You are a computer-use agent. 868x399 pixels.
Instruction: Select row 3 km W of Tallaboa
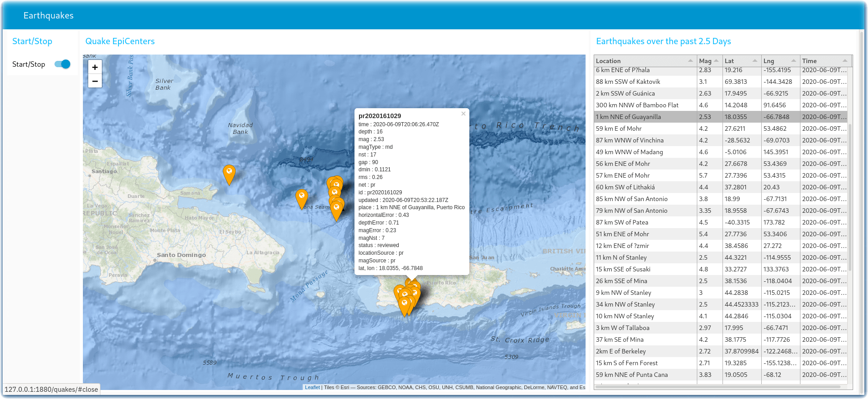(721, 328)
